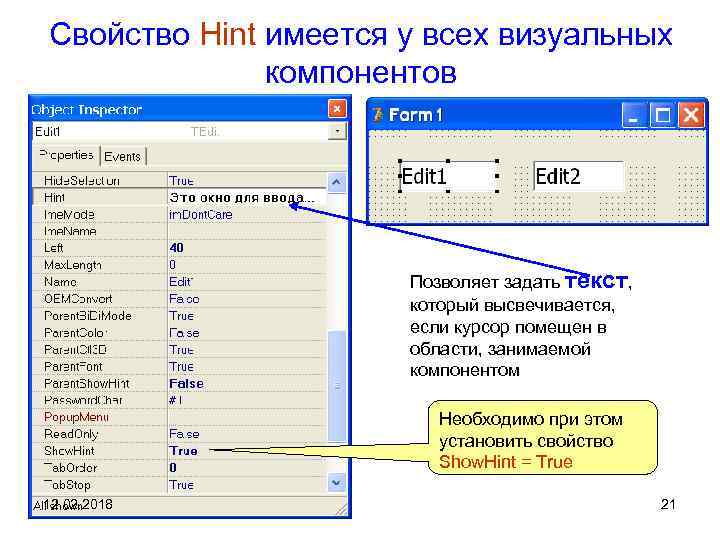Switch to the Properties tab
The height and width of the screenshot is (540, 720).
coord(67,155)
